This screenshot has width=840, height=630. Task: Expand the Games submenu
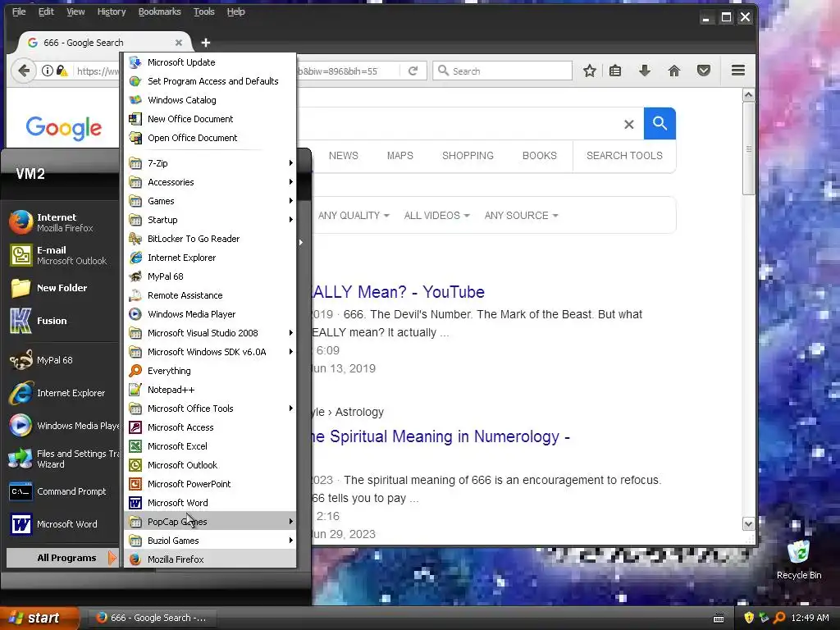point(209,201)
